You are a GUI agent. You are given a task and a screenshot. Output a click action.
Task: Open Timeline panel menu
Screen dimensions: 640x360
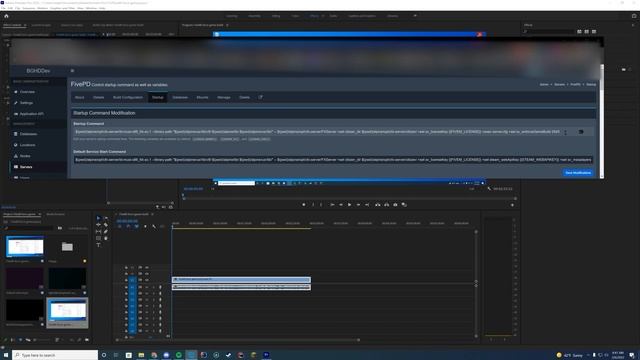tap(153, 214)
